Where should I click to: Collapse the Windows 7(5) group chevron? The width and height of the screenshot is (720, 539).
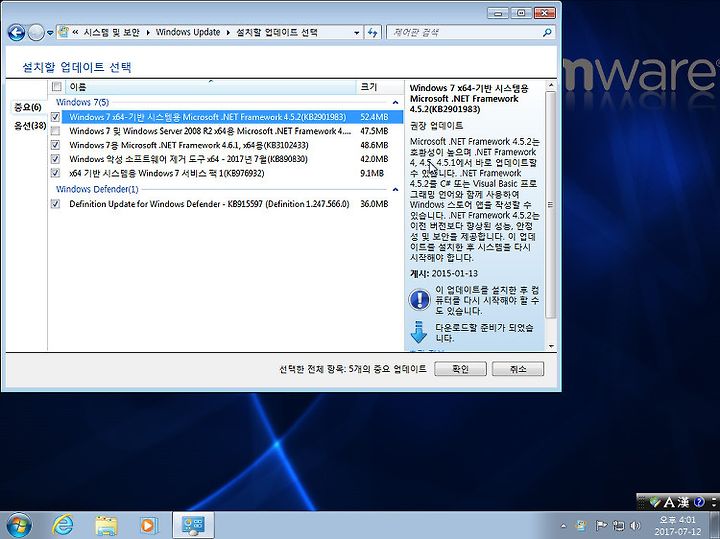click(395, 102)
